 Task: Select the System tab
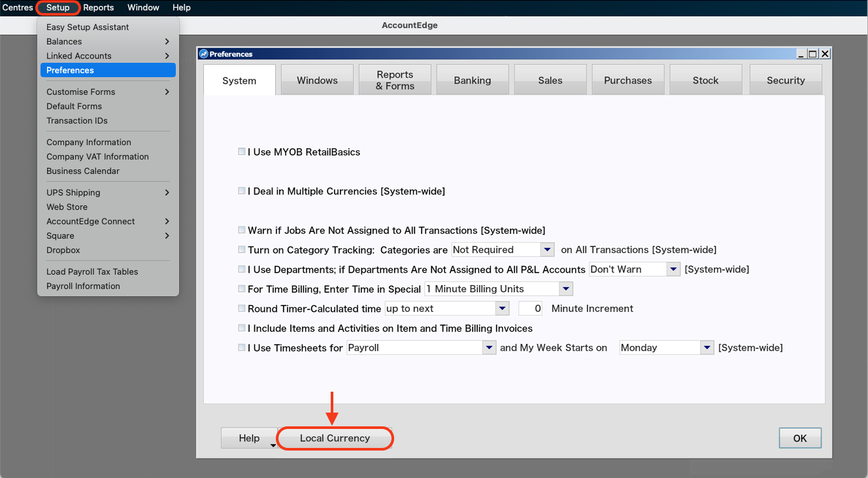click(x=239, y=80)
